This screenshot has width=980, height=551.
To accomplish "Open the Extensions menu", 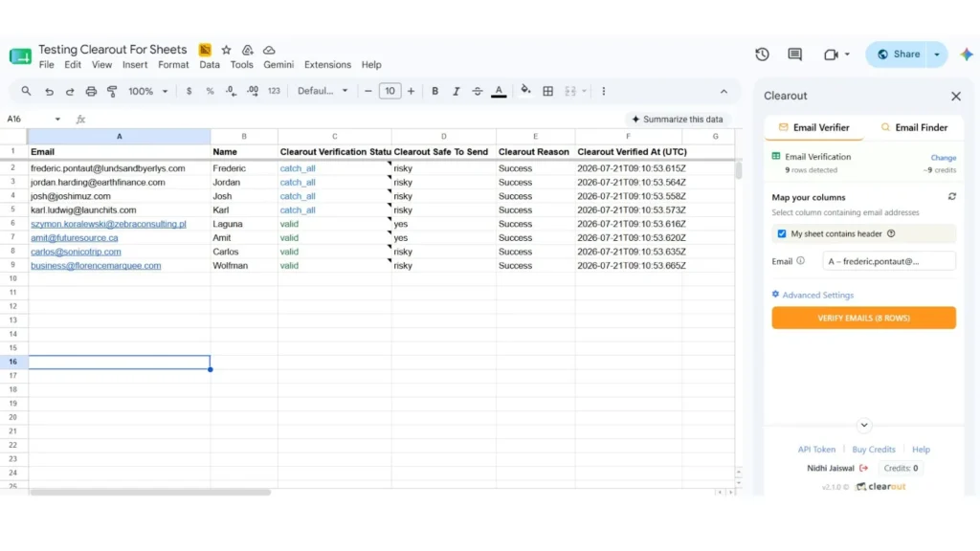I will click(327, 65).
